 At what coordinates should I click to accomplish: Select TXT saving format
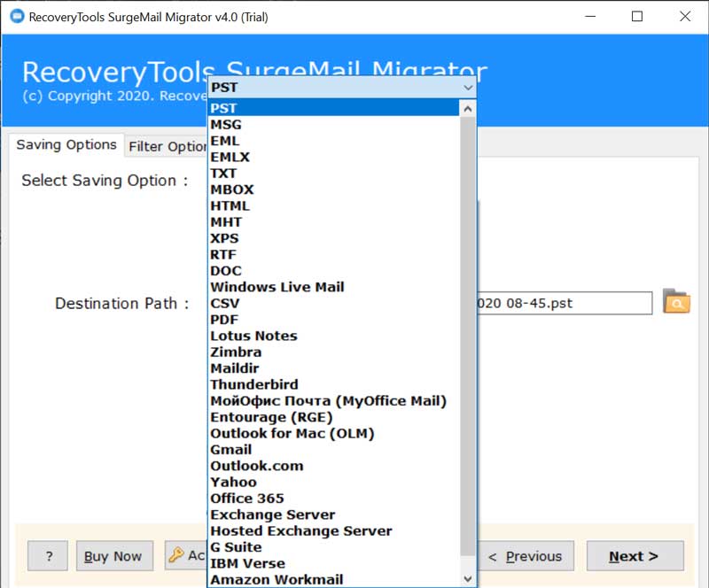(x=334, y=174)
